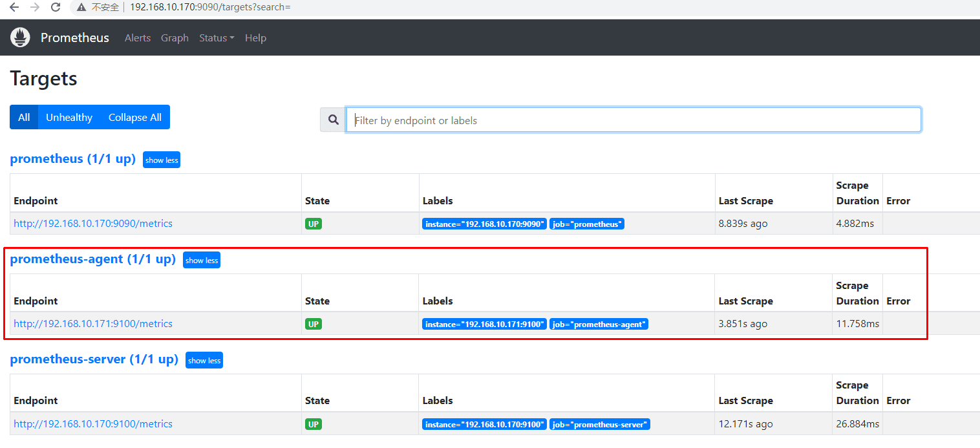Show only Unhealthy targets
This screenshot has height=448, width=980.
(69, 117)
